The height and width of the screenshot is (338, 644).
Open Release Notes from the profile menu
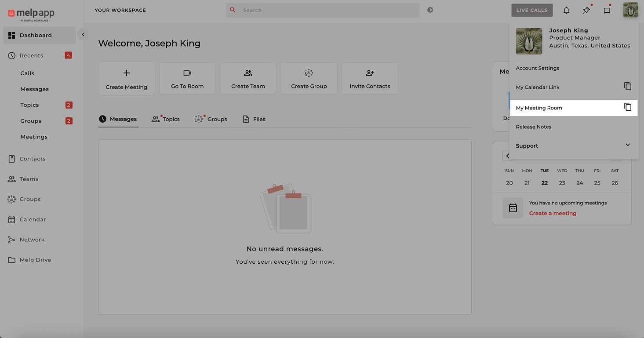coord(533,127)
